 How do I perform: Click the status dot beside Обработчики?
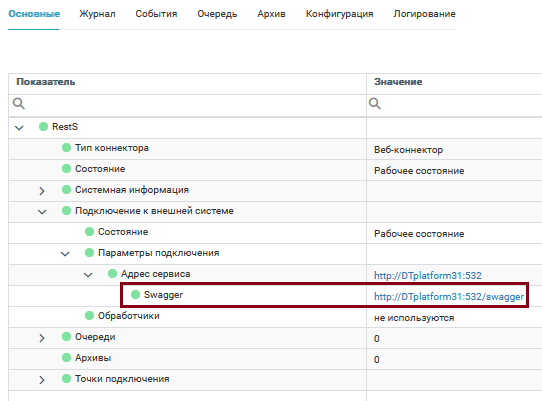pos(90,316)
